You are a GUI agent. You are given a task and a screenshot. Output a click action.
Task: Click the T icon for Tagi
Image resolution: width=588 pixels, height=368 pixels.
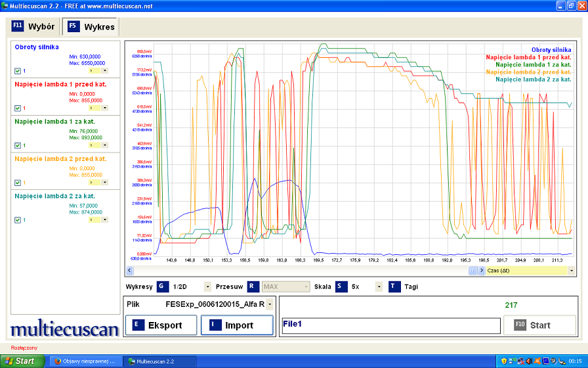pyautogui.click(x=394, y=287)
